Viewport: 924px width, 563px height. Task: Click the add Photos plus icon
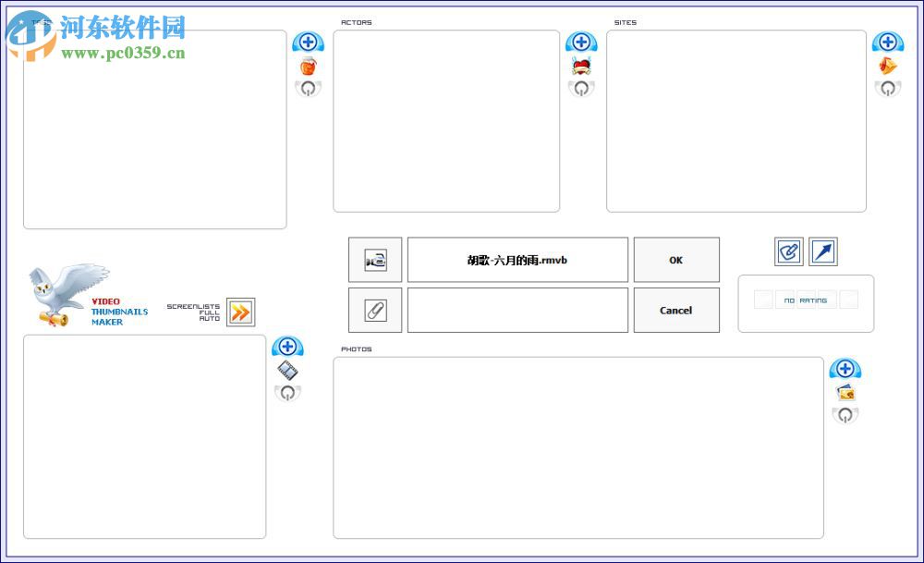coord(845,368)
